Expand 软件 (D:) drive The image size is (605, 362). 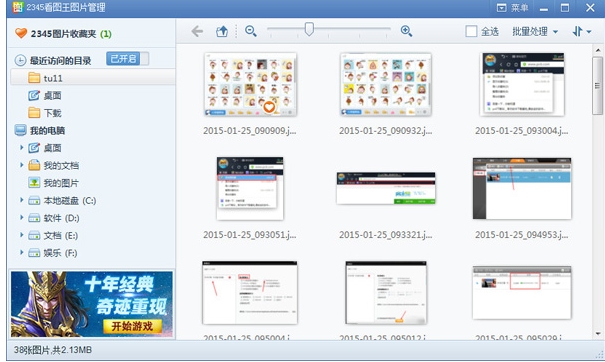(x=22, y=218)
